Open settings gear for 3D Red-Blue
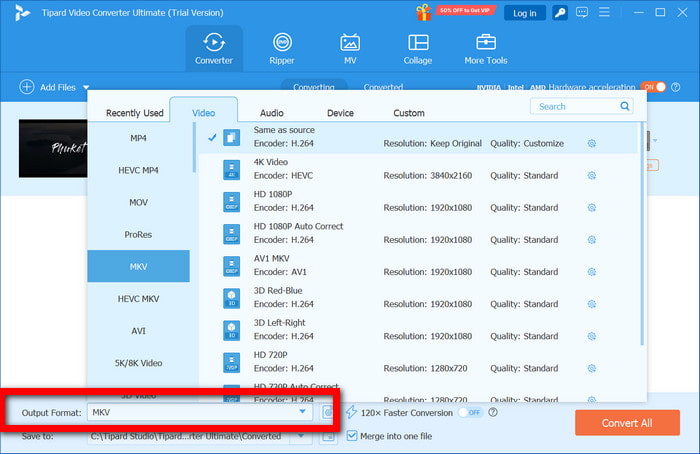The height and width of the screenshot is (454, 700). tap(592, 304)
